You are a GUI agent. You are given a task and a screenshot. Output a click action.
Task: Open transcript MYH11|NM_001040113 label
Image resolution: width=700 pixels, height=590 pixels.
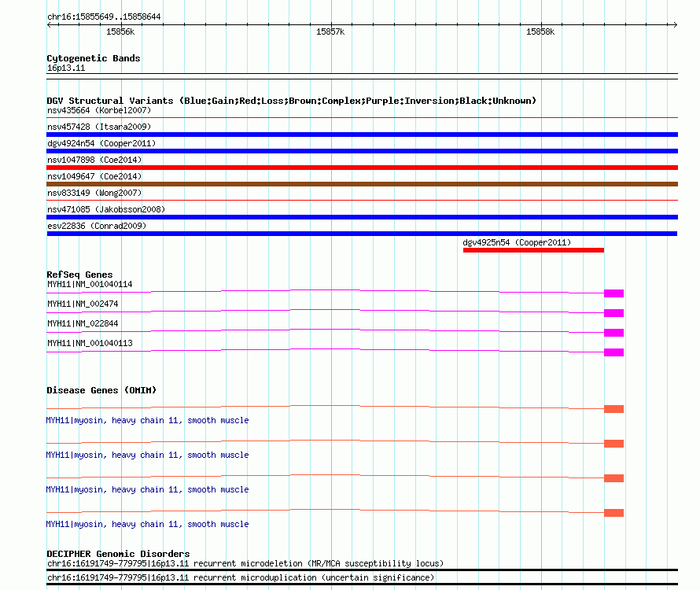[90, 344]
